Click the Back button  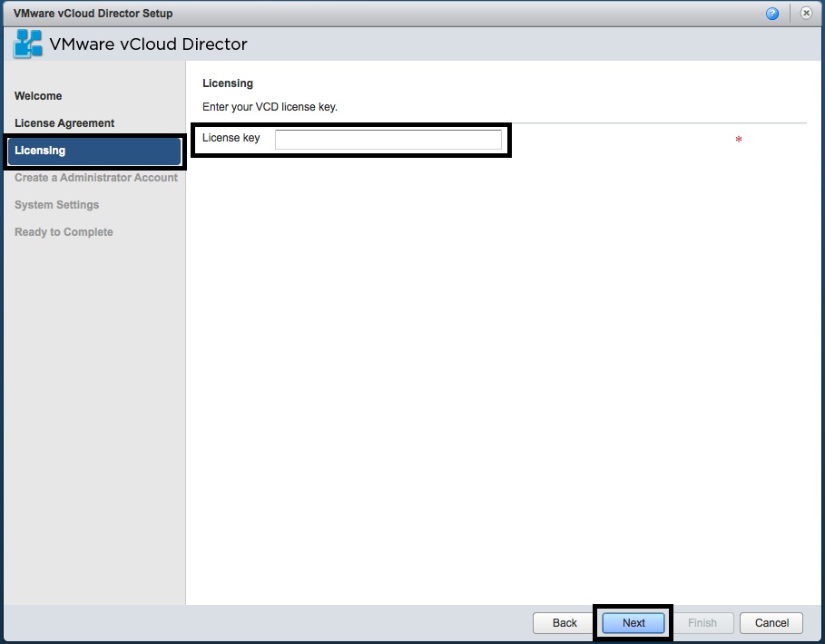(x=563, y=623)
